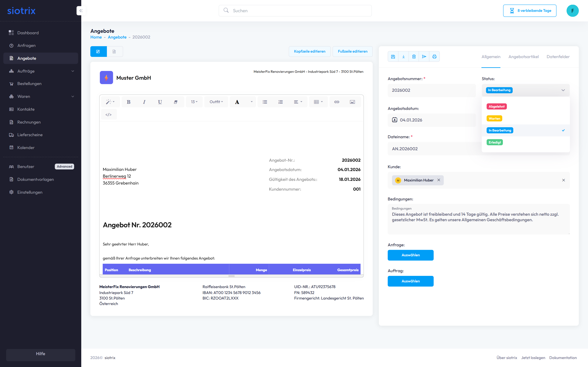Image resolution: width=588 pixels, height=367 pixels.
Task: Switch to the document preview mode button
Action: point(114,51)
